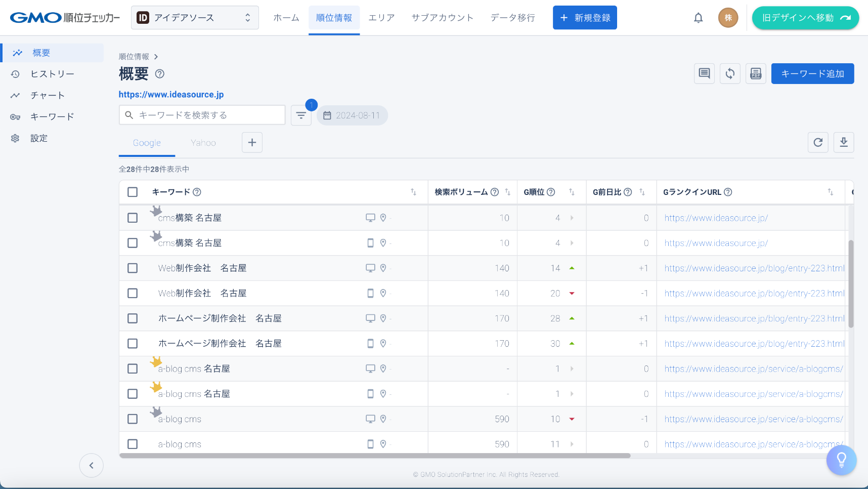Open the keyword filter icon
868x489 pixels.
301,115
